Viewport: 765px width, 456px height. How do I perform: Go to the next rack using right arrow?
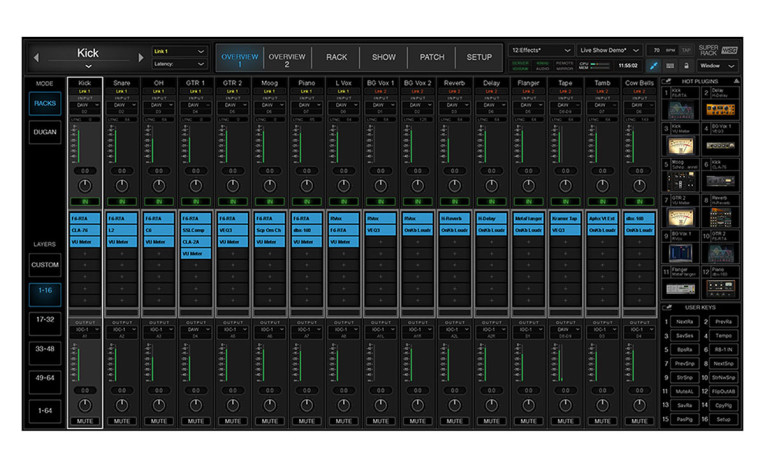pos(141,58)
